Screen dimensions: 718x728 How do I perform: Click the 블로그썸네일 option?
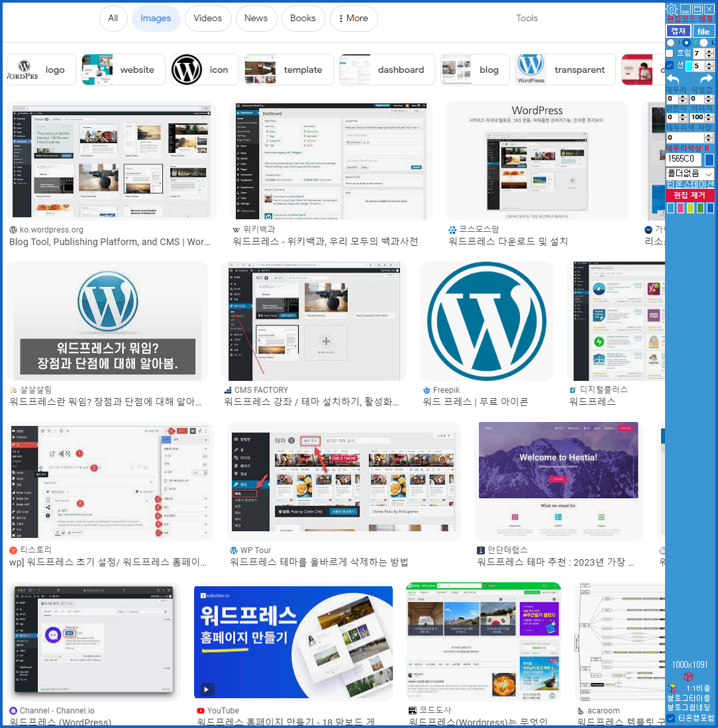(690, 707)
